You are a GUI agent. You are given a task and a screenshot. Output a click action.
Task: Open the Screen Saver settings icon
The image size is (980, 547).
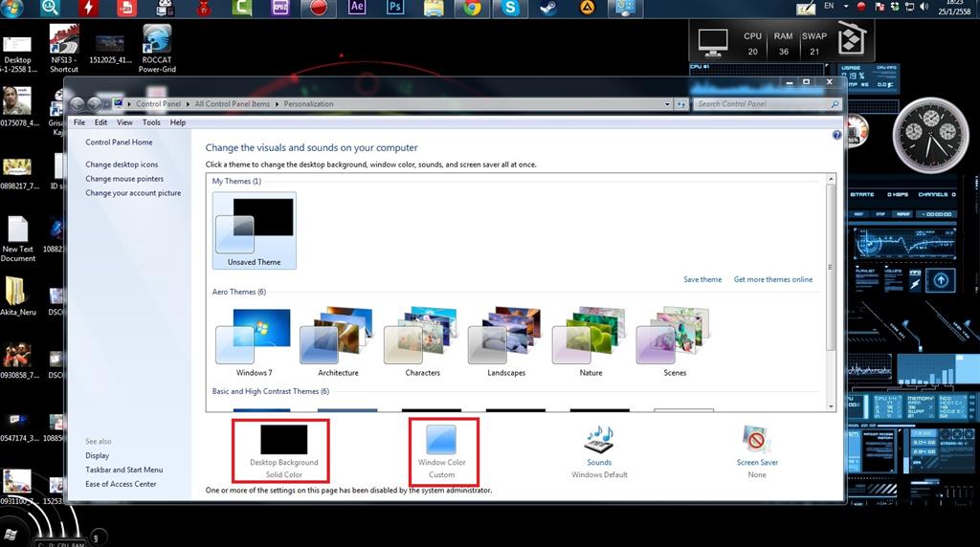(x=757, y=440)
